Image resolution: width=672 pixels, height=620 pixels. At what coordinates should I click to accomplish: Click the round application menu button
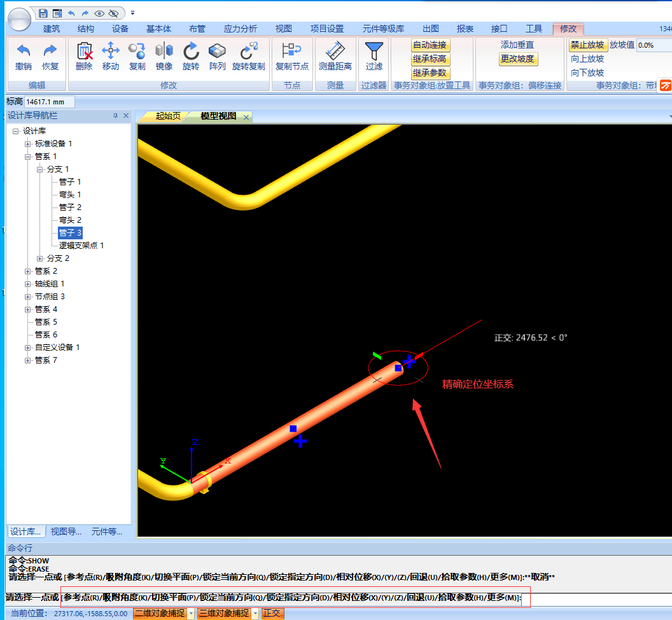19,19
